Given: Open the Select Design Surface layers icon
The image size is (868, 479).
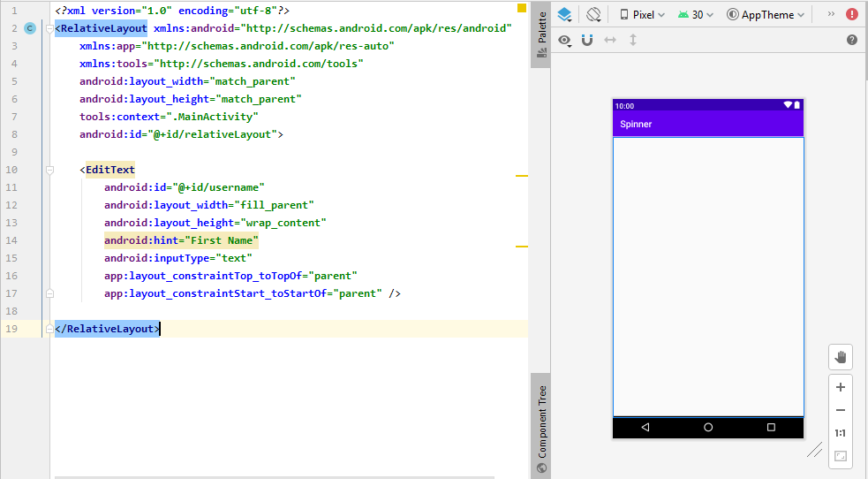Looking at the screenshot, I should tap(564, 14).
